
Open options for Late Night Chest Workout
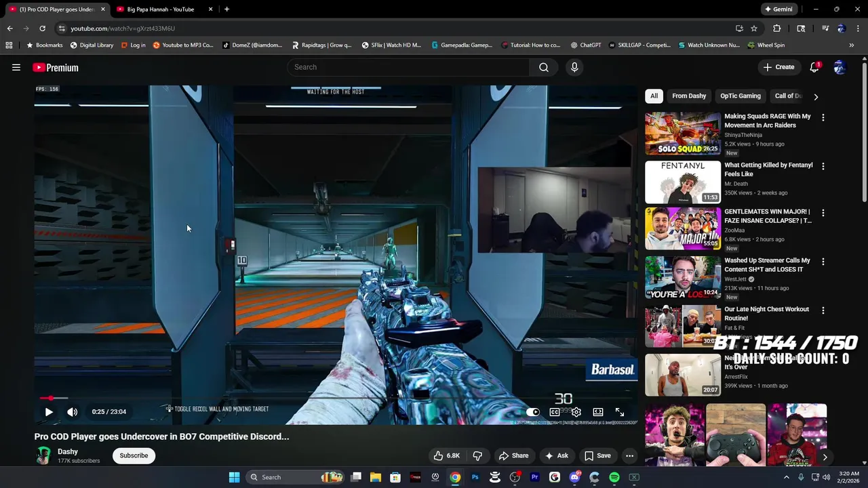pos(823,310)
